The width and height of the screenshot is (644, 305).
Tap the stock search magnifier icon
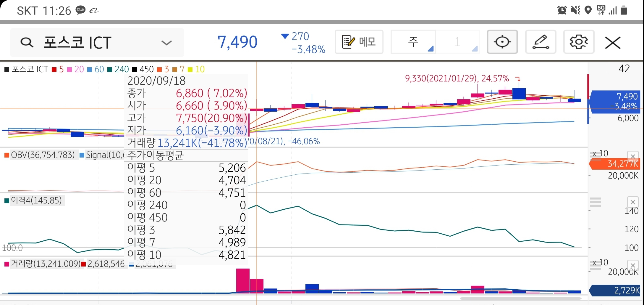click(27, 42)
